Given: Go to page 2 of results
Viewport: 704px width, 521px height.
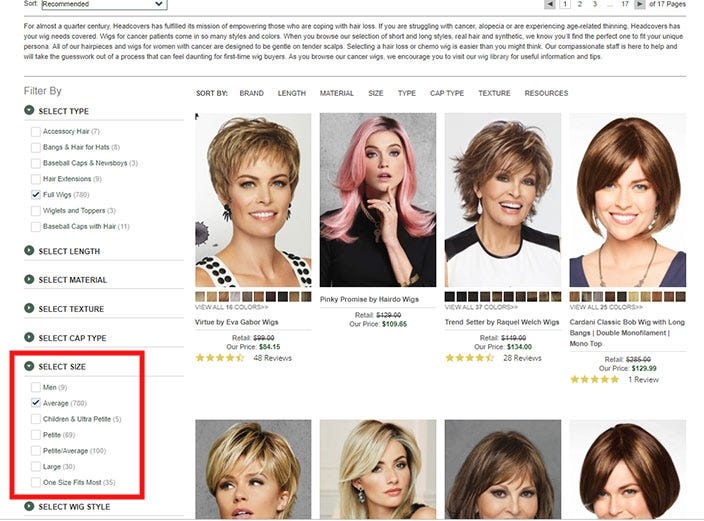Looking at the screenshot, I should click(x=580, y=4).
